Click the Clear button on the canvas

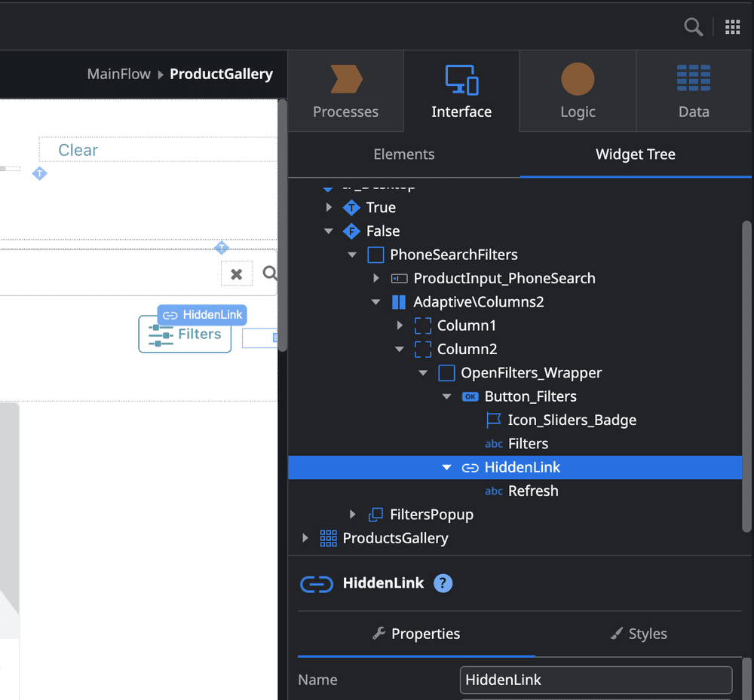point(78,150)
